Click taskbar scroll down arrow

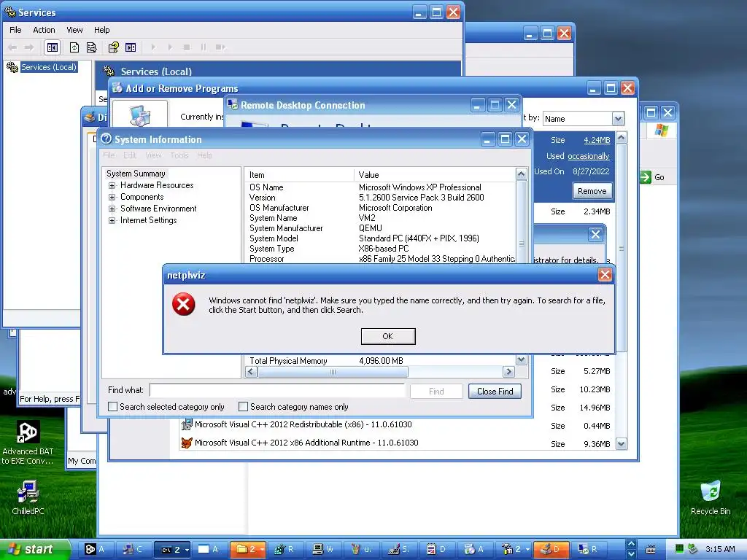(631, 554)
